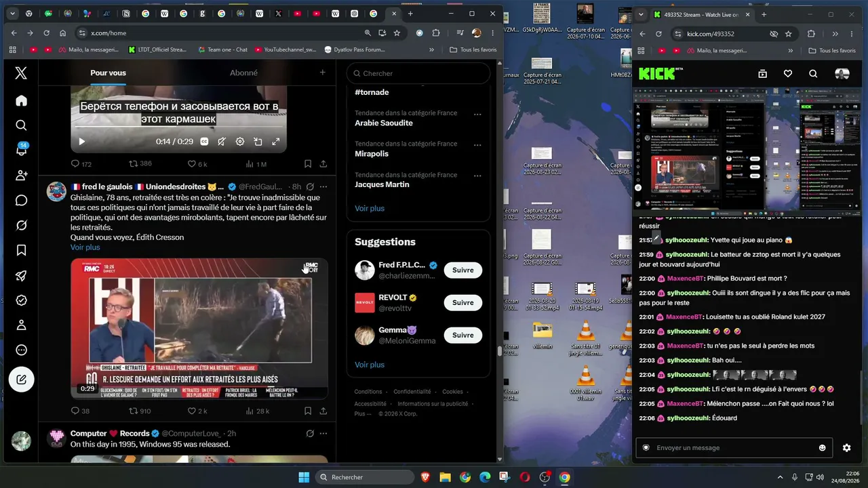Add a timeline tab with plus icon
Screen dimensions: 868x488
click(x=323, y=73)
